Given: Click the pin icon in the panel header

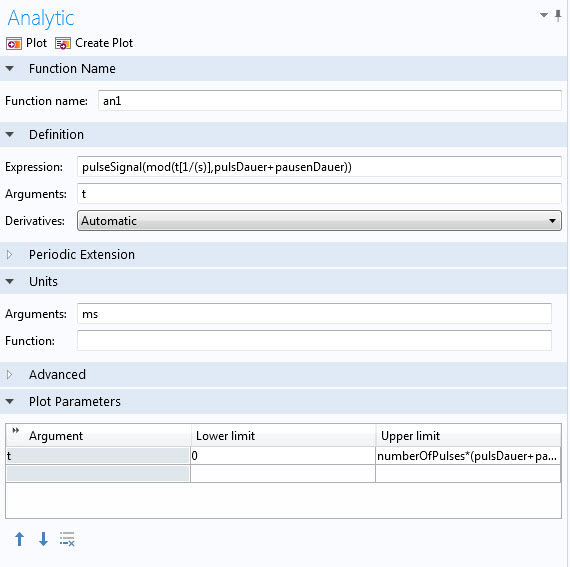Looking at the screenshot, I should coord(558,15).
